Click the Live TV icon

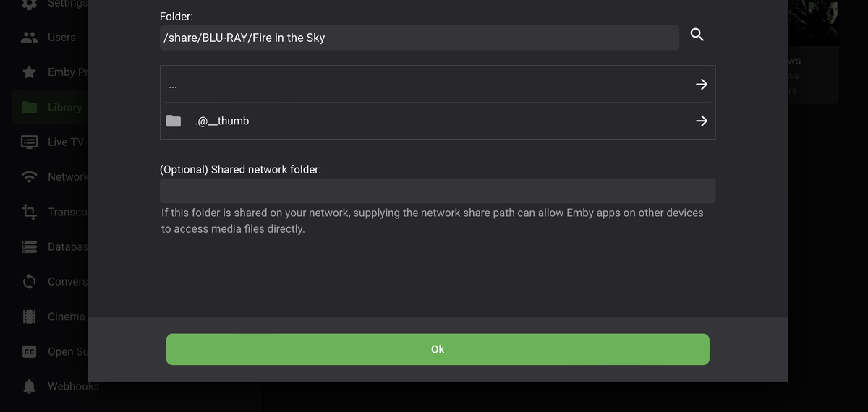tap(30, 142)
